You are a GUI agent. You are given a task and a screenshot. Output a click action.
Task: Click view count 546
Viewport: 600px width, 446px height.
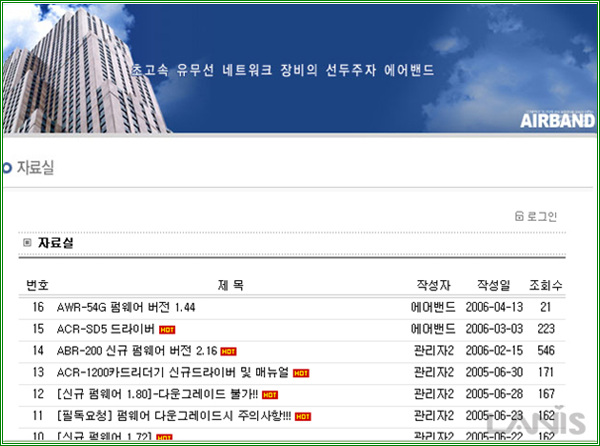[546, 351]
